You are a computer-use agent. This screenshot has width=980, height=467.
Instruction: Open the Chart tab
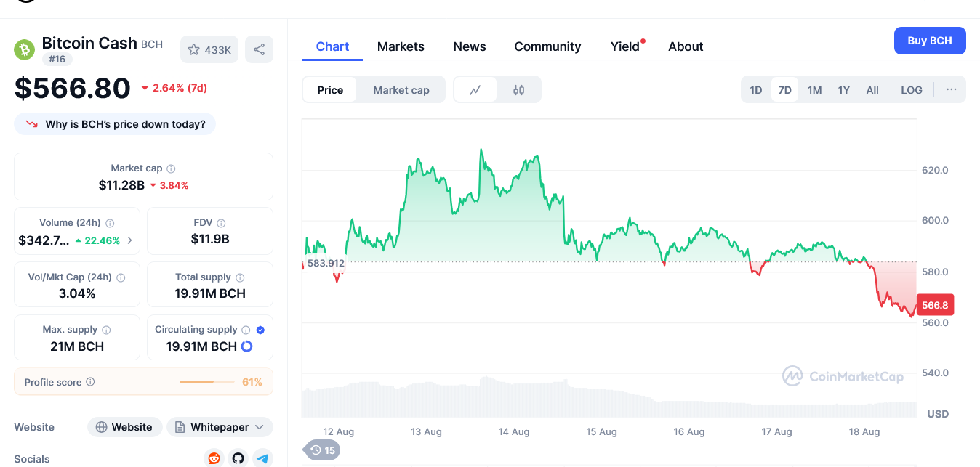(x=332, y=46)
